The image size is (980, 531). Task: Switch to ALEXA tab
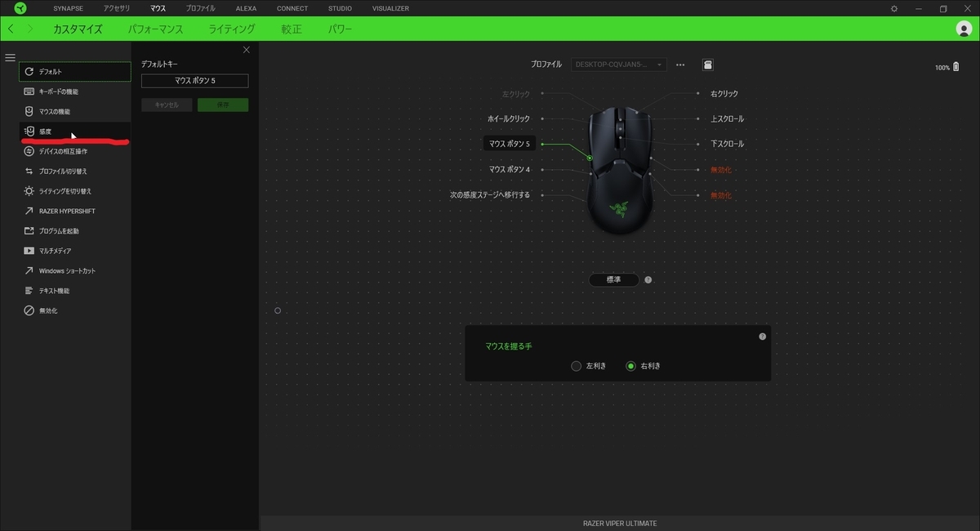[x=246, y=8]
